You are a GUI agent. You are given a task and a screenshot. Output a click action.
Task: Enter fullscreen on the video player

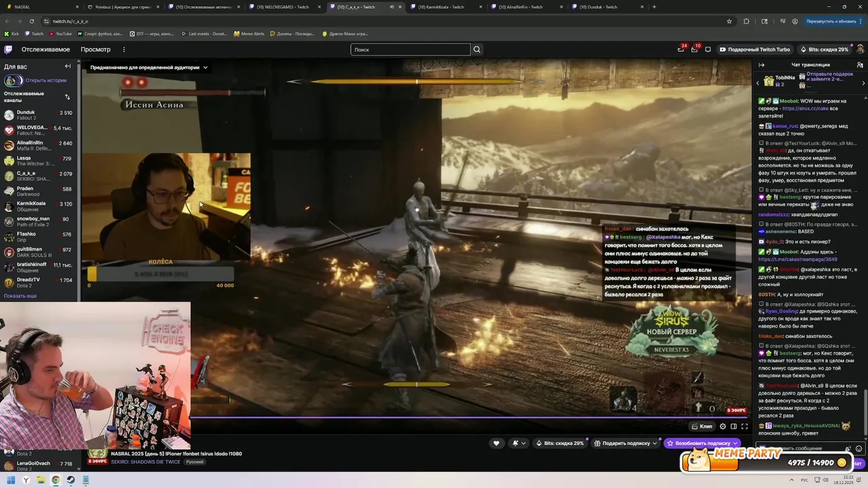(x=745, y=426)
